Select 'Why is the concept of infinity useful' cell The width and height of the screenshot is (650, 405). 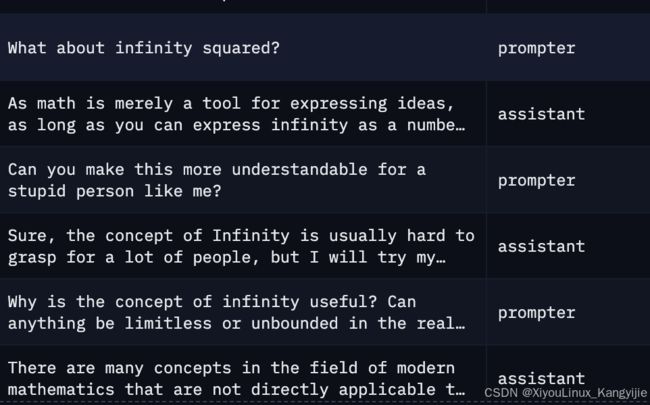243,312
